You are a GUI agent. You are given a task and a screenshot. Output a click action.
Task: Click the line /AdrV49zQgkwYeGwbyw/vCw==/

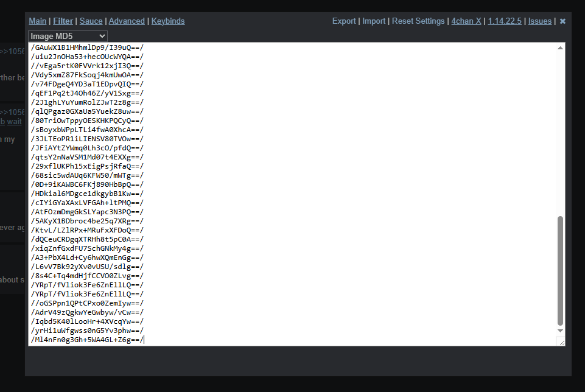[x=87, y=312]
